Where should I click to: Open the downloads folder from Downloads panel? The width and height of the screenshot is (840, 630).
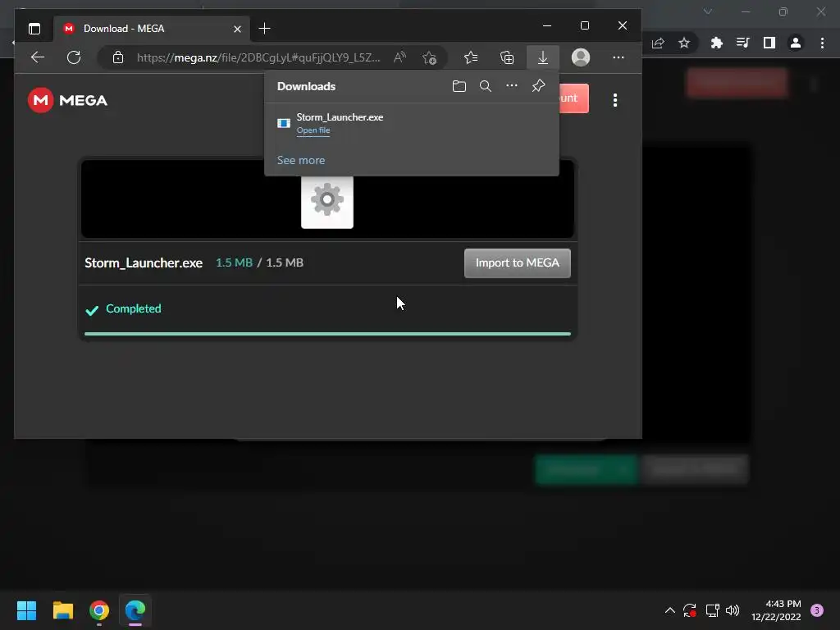pyautogui.click(x=459, y=86)
